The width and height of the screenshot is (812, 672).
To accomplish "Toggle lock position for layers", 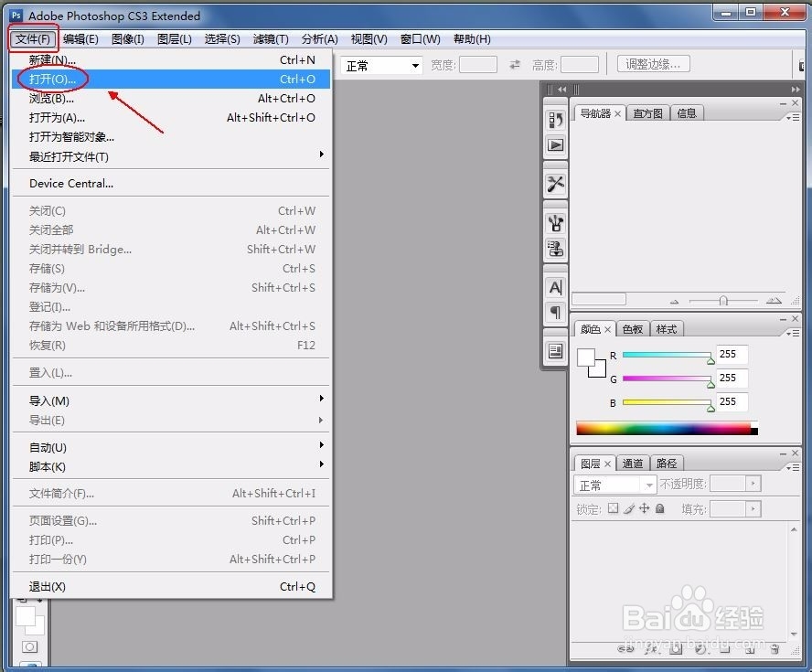I will (646, 508).
